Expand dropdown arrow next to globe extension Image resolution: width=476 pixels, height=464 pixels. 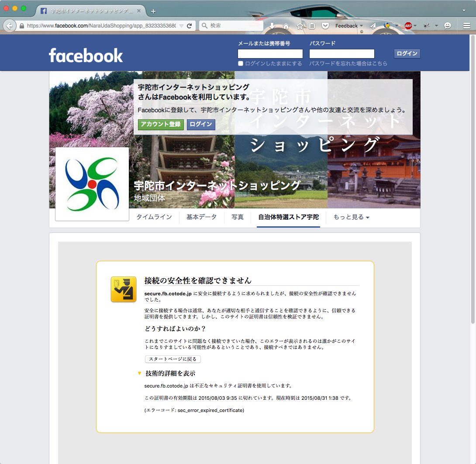(x=397, y=26)
